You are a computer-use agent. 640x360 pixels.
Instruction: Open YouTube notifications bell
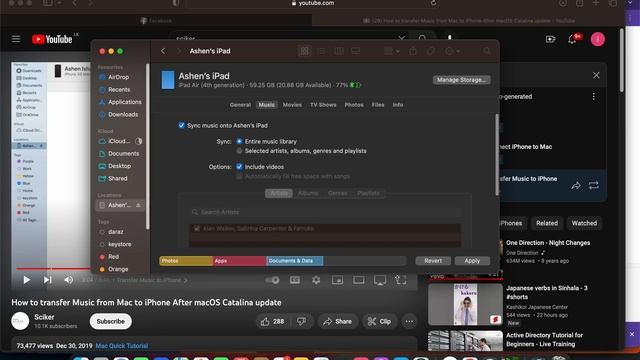(572, 39)
